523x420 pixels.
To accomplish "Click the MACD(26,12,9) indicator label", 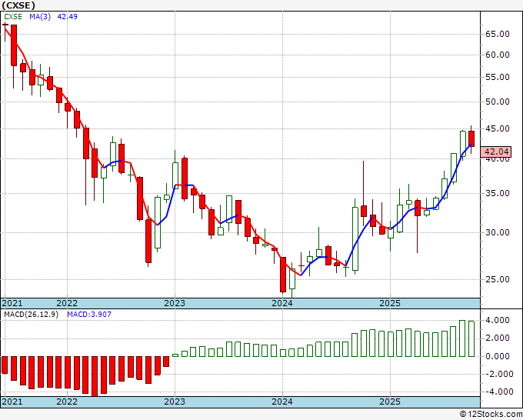I will coord(31,315).
